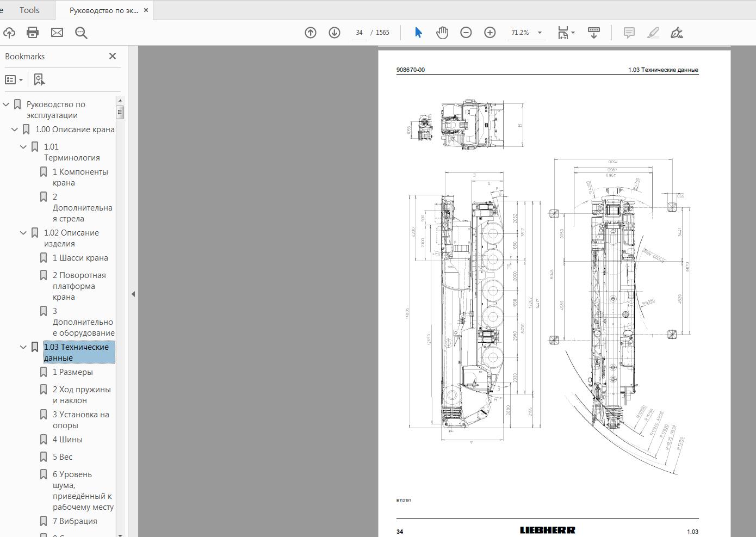Viewport: 756px width, 537px height.
Task: Select bookmark 1.03 Технические данные
Action: point(79,353)
